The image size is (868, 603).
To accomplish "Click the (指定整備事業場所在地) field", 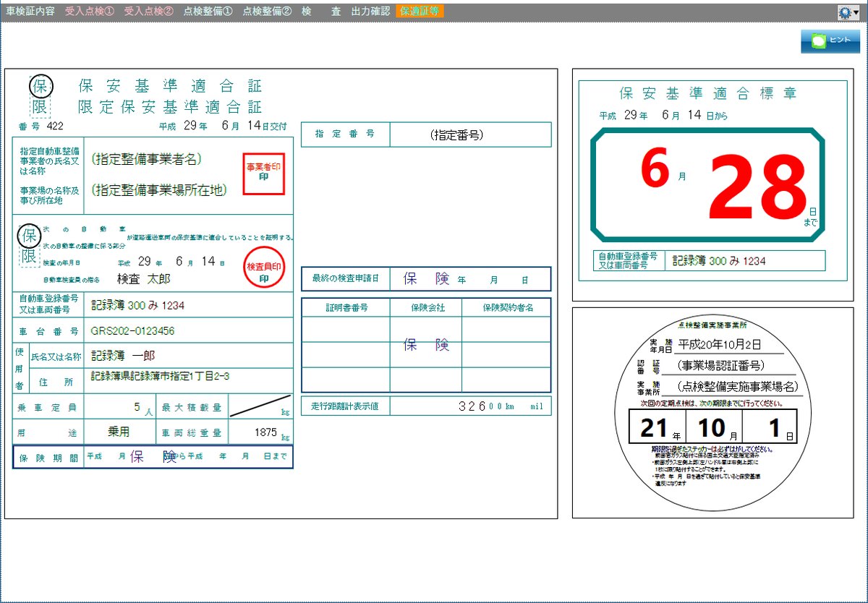I will [x=160, y=190].
